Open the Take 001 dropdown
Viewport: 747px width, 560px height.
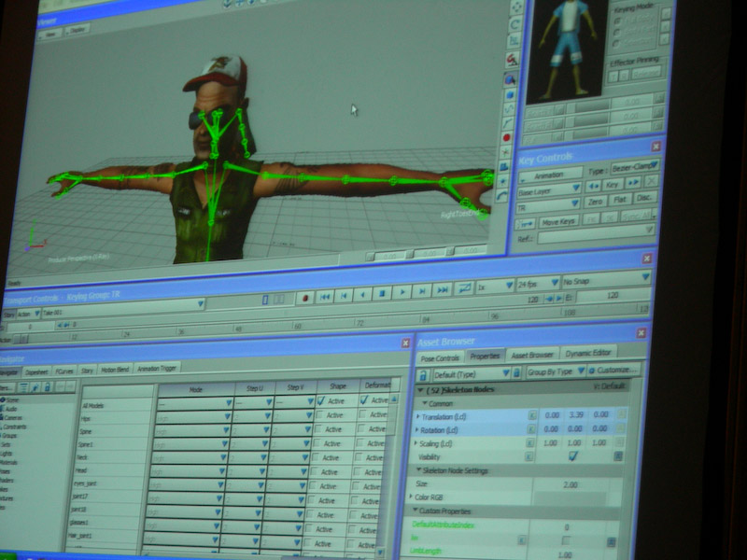[123, 309]
